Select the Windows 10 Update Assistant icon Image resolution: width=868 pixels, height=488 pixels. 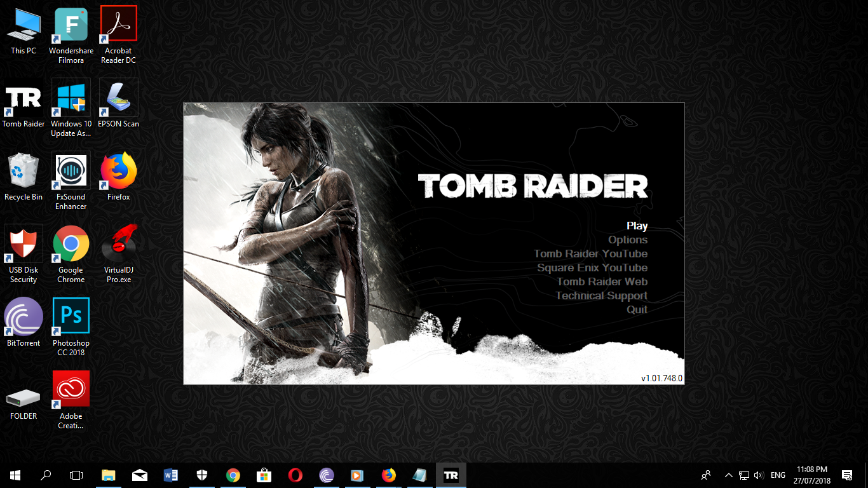pos(71,108)
